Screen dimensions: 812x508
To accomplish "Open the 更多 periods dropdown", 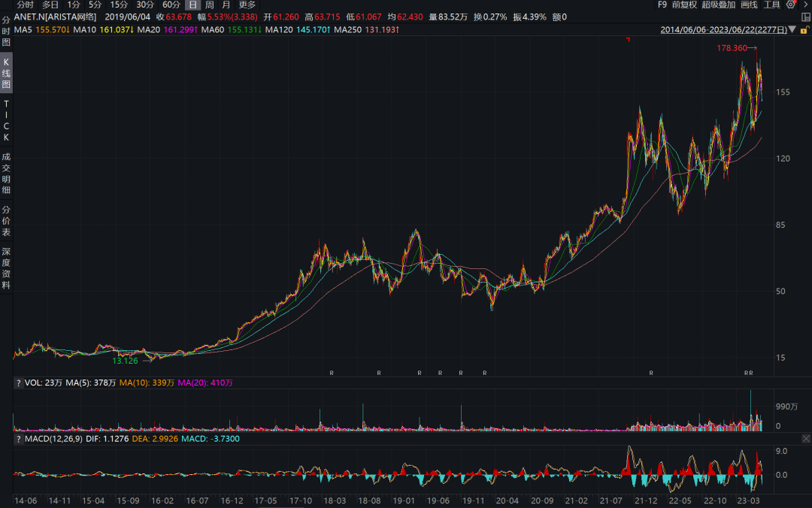I will pyautogui.click(x=247, y=5).
